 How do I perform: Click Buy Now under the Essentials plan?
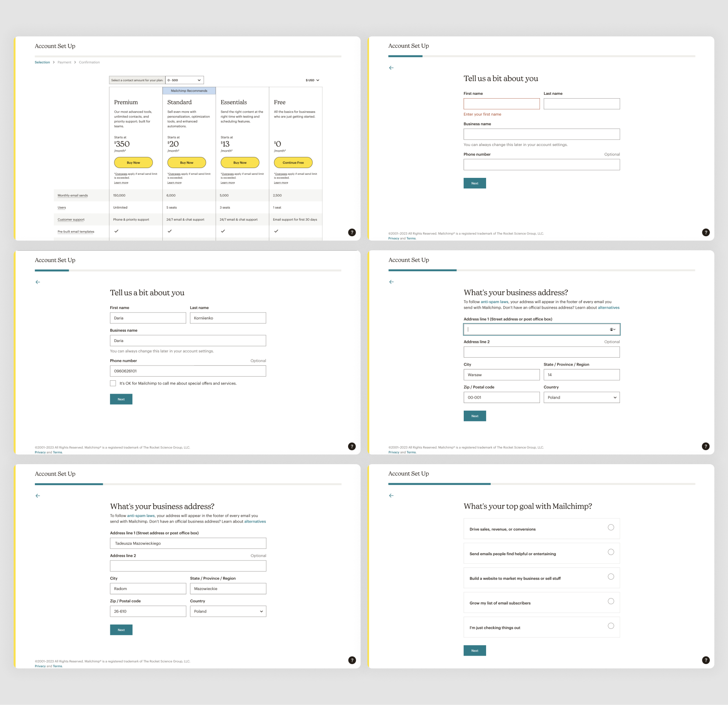[x=240, y=163]
